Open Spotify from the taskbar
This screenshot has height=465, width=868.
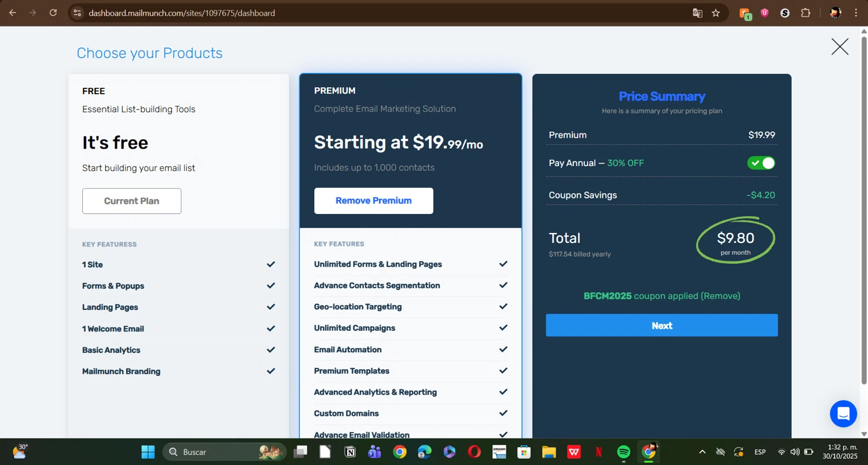coord(624,452)
